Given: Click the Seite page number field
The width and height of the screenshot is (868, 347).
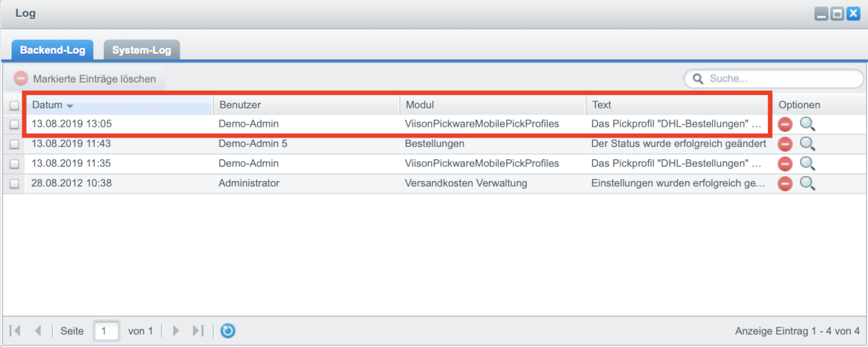Looking at the screenshot, I should coord(106,331).
